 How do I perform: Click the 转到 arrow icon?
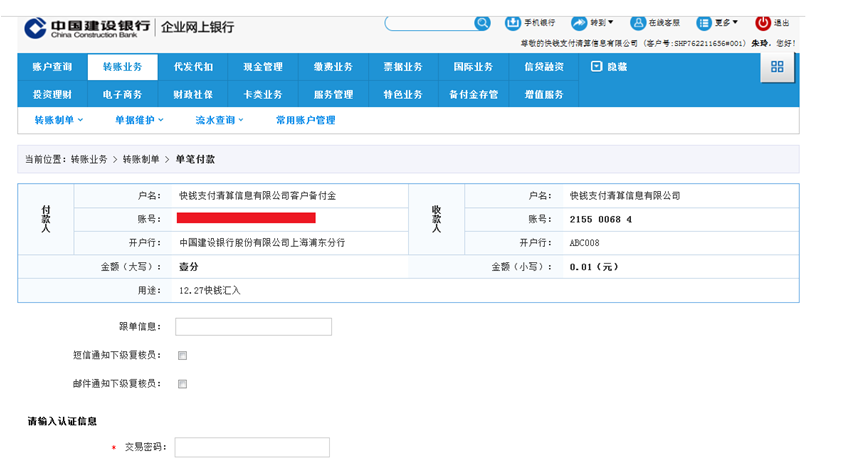(579, 23)
